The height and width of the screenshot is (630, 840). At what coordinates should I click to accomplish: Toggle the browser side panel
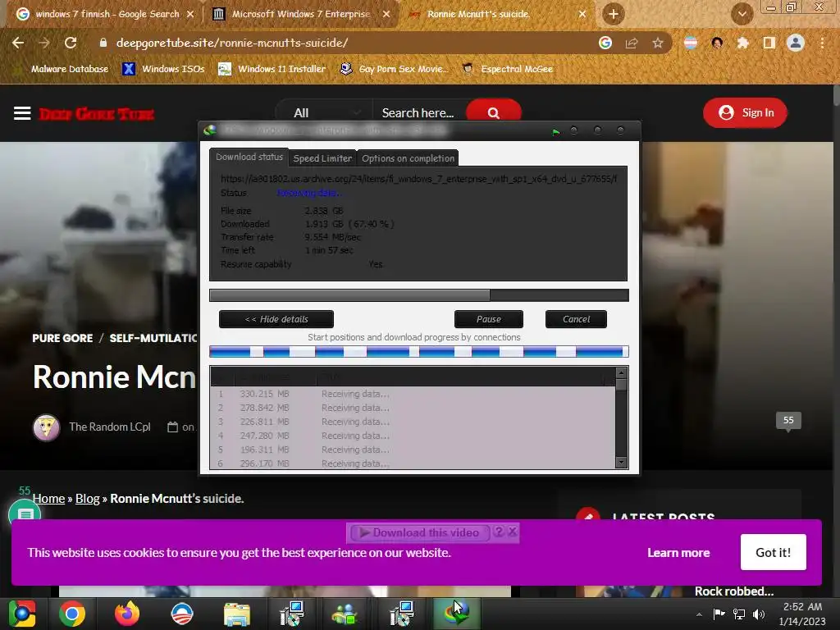(x=769, y=43)
